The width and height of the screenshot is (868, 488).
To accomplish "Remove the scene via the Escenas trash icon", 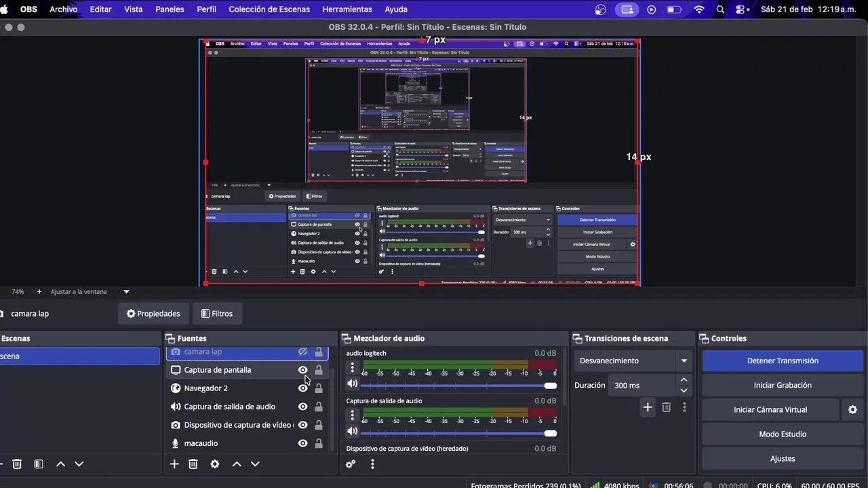I will coord(17,464).
